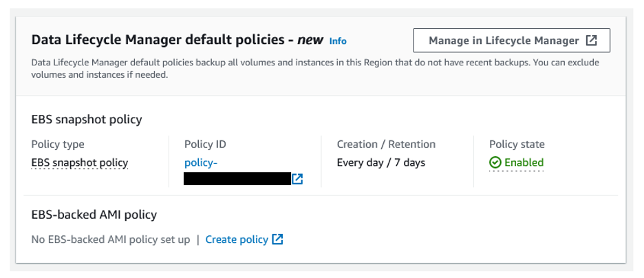Open Manage in Lifecycle Manager button
Screen dimensions: 644x278
pyautogui.click(x=511, y=40)
